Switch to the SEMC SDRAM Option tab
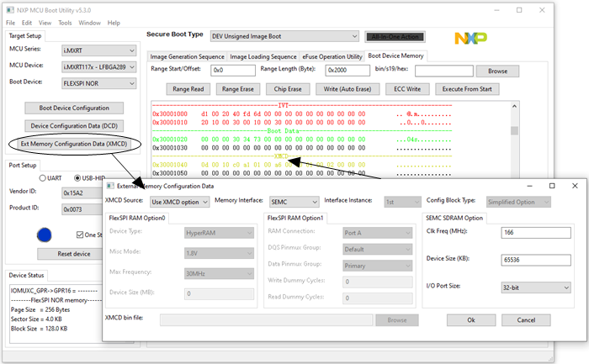This screenshot has height=364, width=589. (454, 218)
